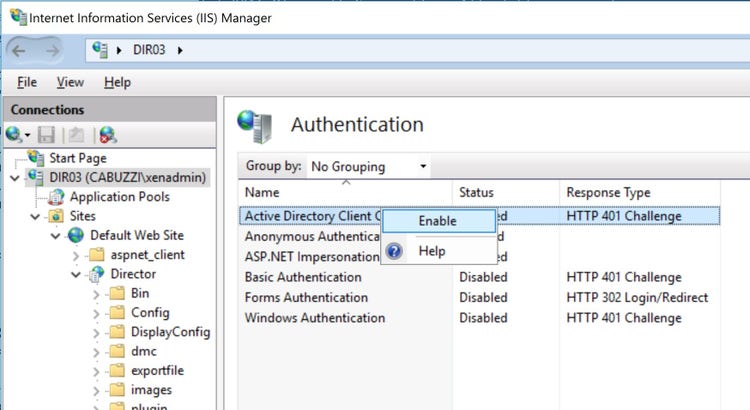
Task: Click the Sites folder icon
Action: (x=56, y=216)
